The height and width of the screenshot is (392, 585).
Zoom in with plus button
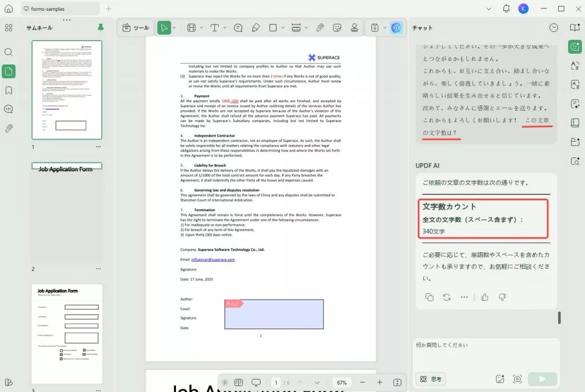[379, 382]
